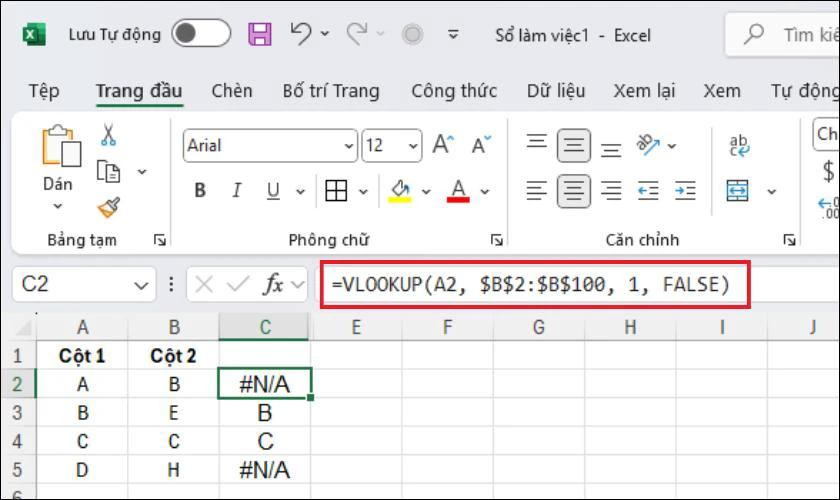This screenshot has height=500, width=840.
Task: Click the Align Left icon
Action: (x=536, y=191)
